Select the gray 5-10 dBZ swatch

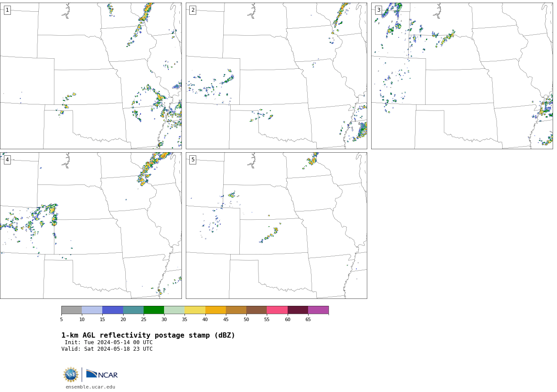tap(71, 310)
